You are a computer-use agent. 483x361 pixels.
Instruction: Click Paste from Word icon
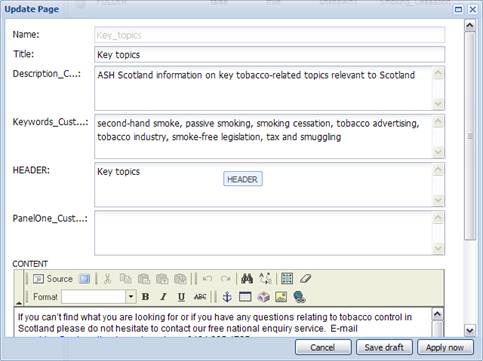(180, 279)
